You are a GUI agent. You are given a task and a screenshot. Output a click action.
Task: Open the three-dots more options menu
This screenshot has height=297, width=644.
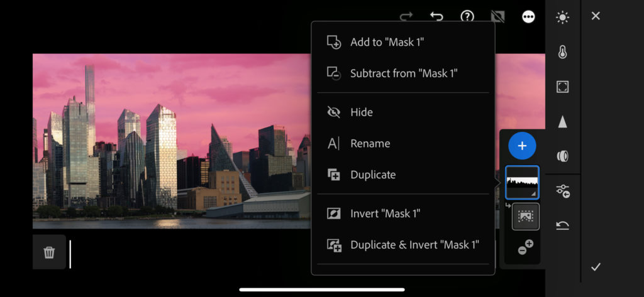pos(528,16)
